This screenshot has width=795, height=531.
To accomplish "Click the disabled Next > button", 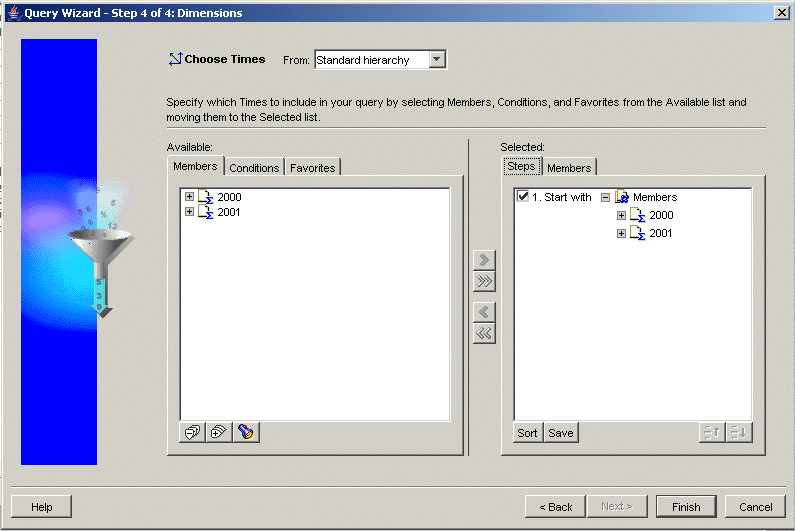I will [617, 507].
